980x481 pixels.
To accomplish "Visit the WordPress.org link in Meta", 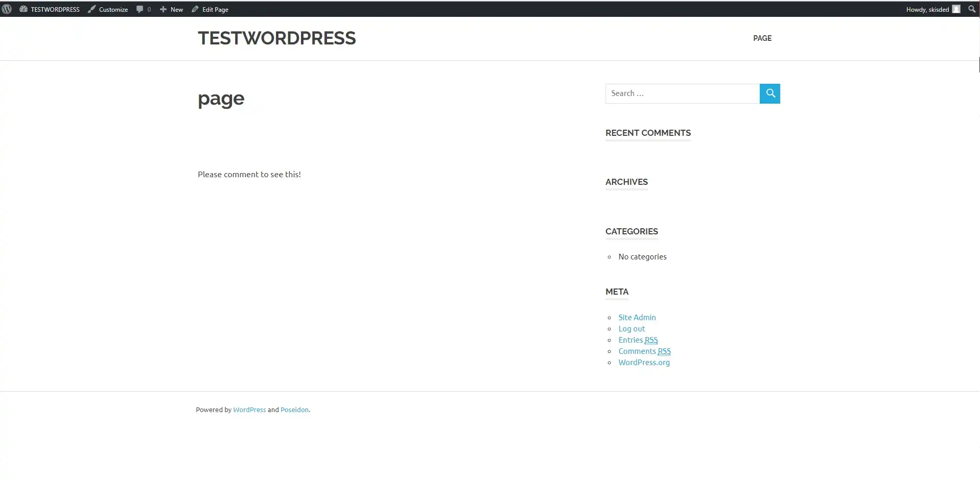I will pos(643,362).
